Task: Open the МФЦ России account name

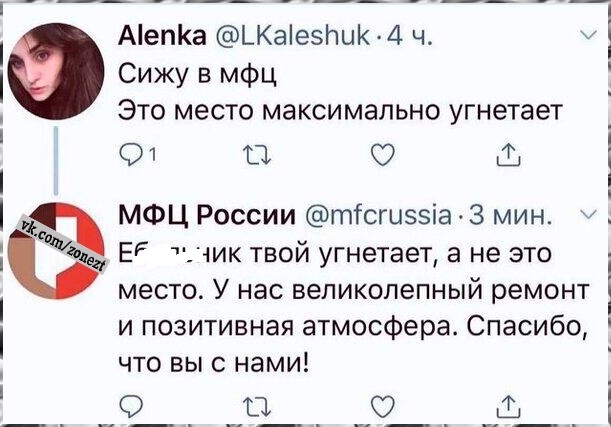Action: tap(207, 215)
